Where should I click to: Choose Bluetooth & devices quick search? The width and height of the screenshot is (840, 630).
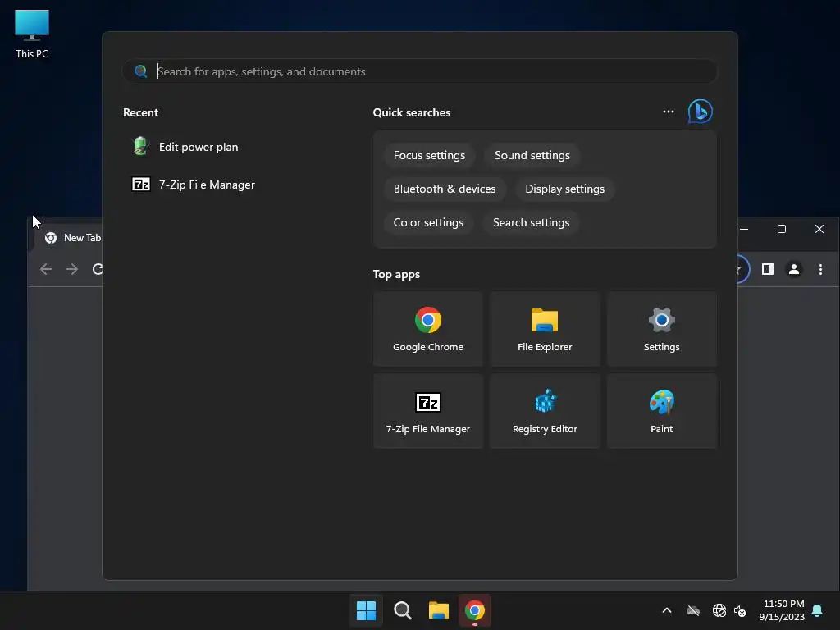point(445,189)
